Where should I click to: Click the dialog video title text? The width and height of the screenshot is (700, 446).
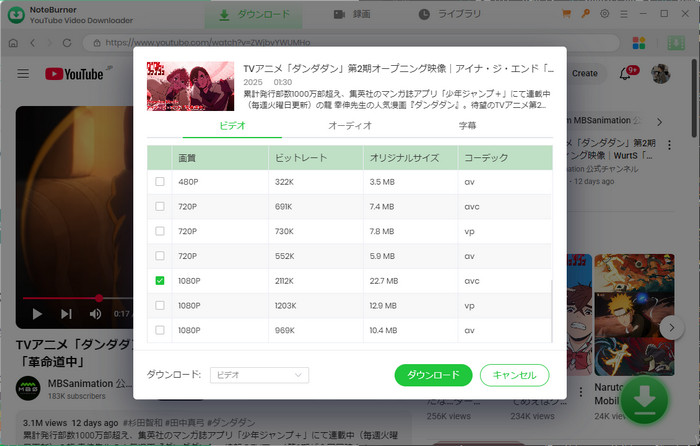click(398, 69)
